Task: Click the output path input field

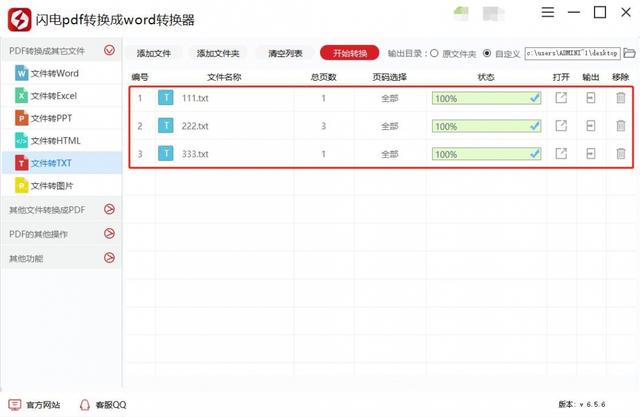Action: click(572, 53)
